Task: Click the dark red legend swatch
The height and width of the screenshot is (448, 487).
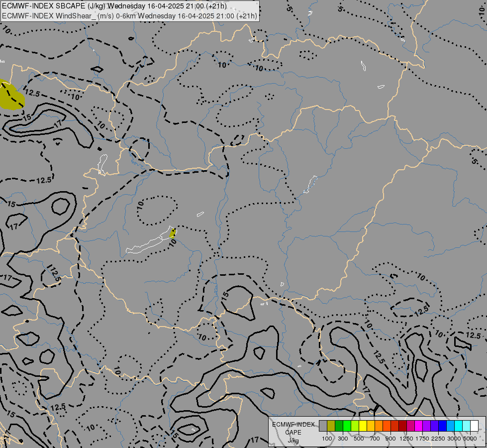Action: coord(402,426)
